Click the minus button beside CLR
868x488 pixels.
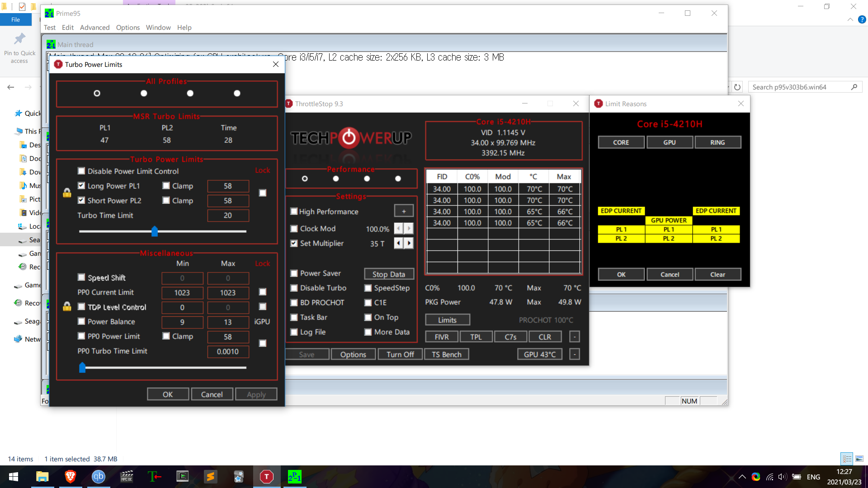pyautogui.click(x=574, y=337)
